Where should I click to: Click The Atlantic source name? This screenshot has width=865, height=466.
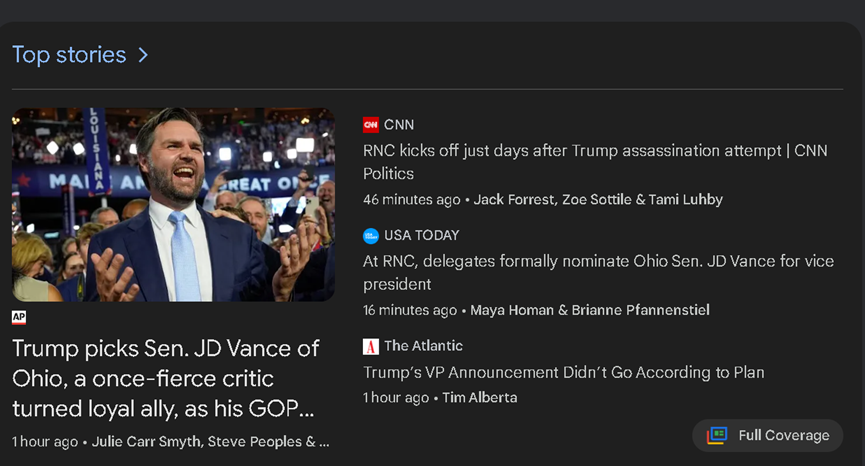point(423,346)
